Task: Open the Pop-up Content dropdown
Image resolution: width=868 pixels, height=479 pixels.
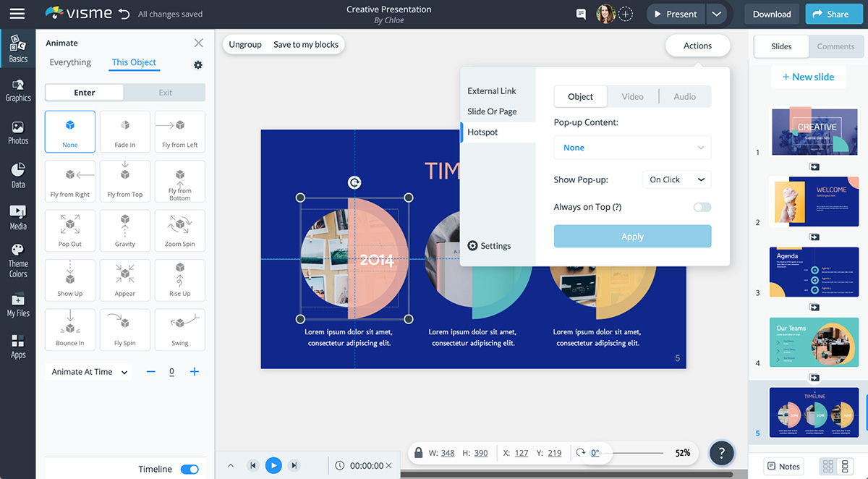Action: (x=632, y=148)
